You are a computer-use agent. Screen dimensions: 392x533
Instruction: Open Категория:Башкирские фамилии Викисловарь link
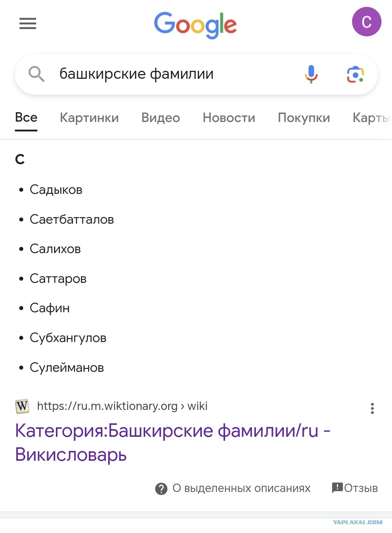coord(173,443)
